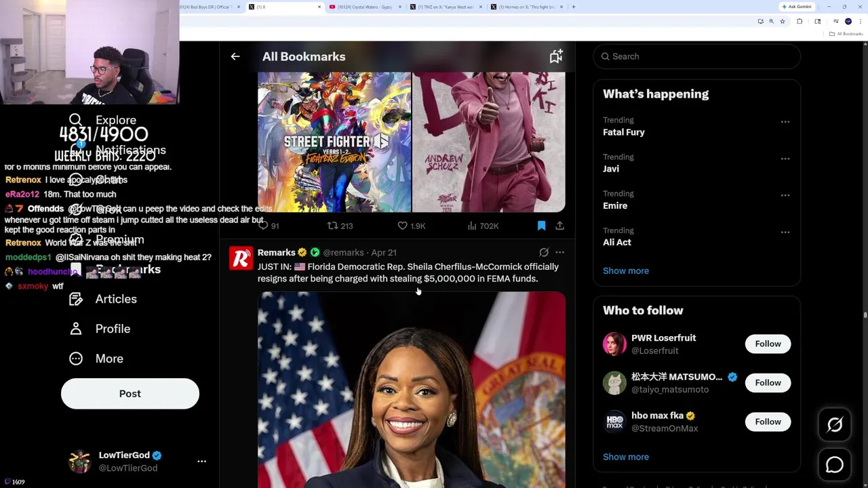Viewport: 868px width, 488px height.
Task: Share the Street Fighter post
Action: pos(559,226)
